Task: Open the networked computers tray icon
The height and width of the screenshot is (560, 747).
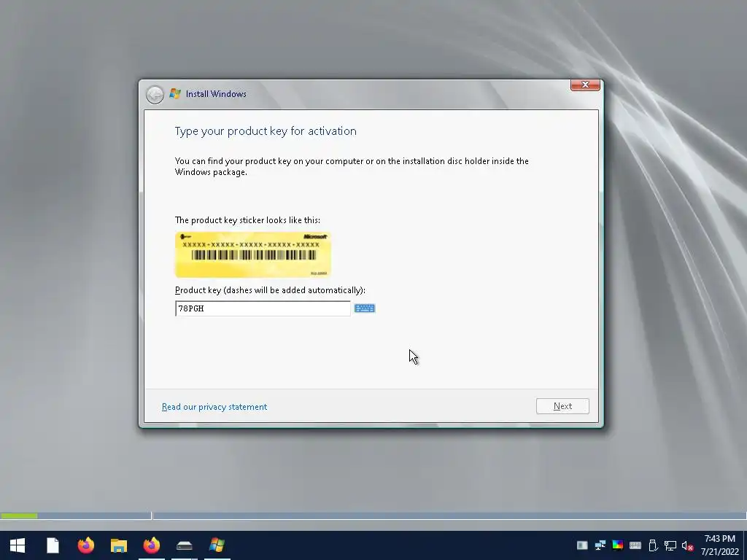Action: pos(600,545)
